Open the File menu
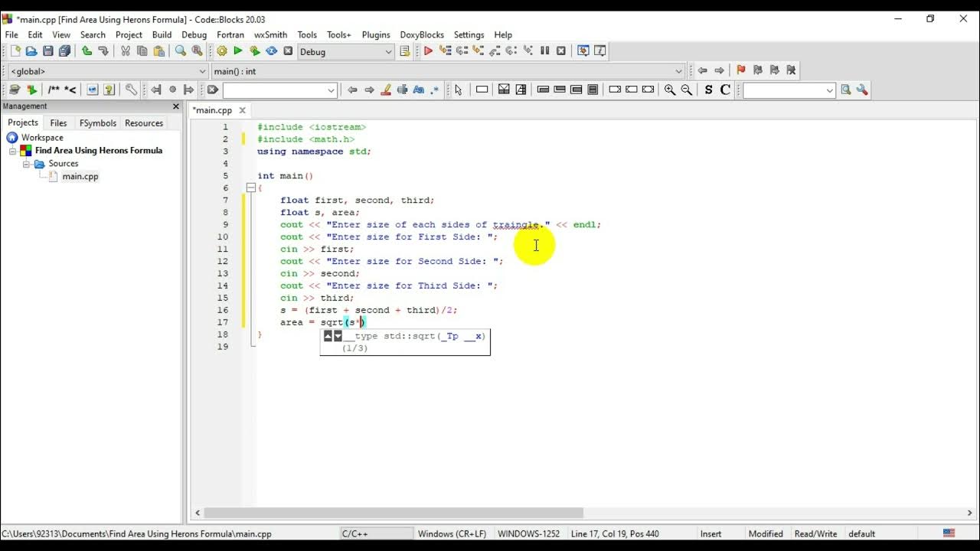This screenshot has width=980, height=551. 11,34
